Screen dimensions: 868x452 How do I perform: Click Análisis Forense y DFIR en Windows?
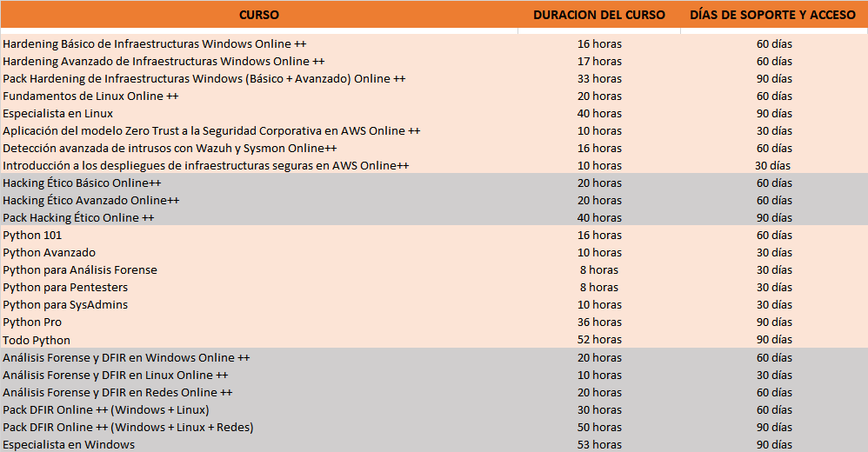tap(126, 358)
